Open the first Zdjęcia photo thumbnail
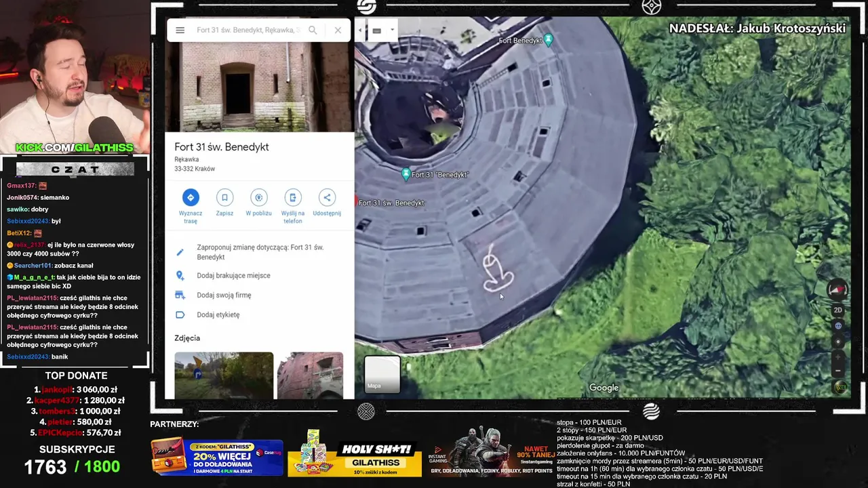Image resolution: width=868 pixels, height=488 pixels. [224, 375]
